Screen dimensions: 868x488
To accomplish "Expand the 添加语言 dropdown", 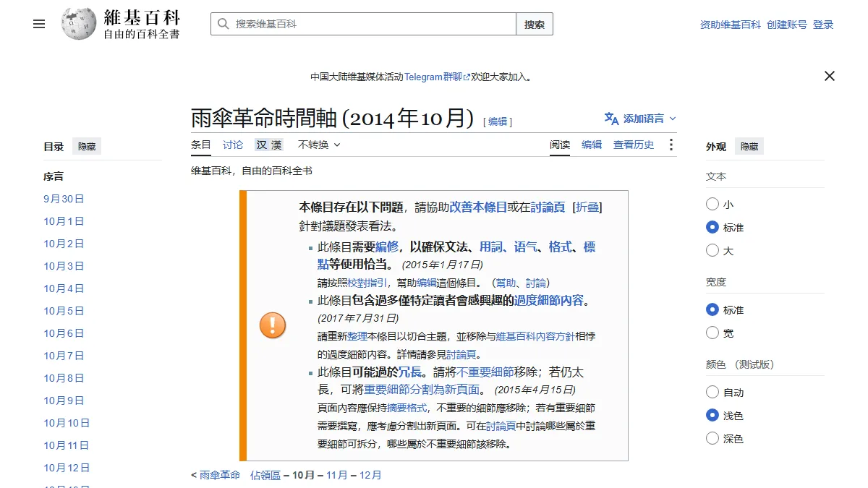I will [640, 119].
